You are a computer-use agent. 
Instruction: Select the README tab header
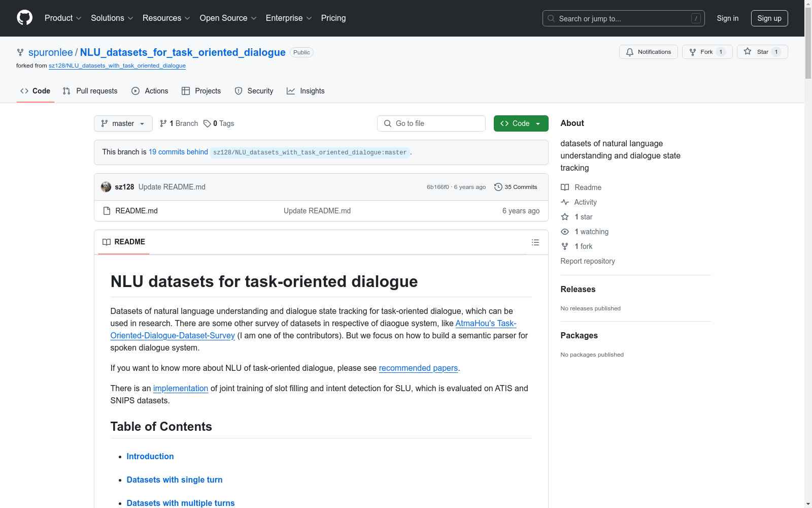(x=124, y=242)
